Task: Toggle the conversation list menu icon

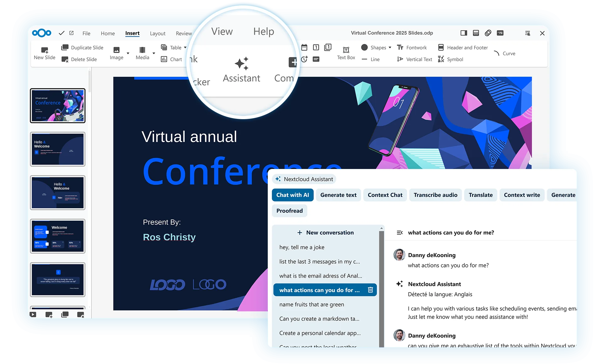Action: coord(399,233)
